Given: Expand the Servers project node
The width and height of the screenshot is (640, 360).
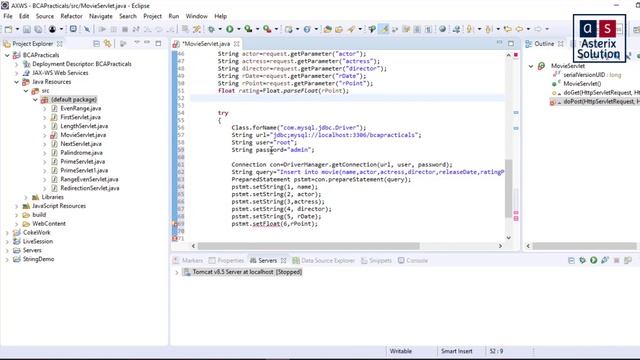Looking at the screenshot, I should coord(7,250).
